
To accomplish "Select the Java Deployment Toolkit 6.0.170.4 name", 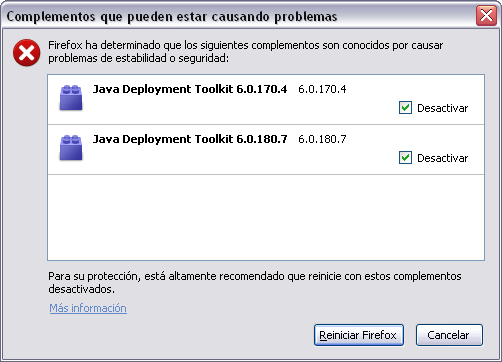I will (x=190, y=89).
